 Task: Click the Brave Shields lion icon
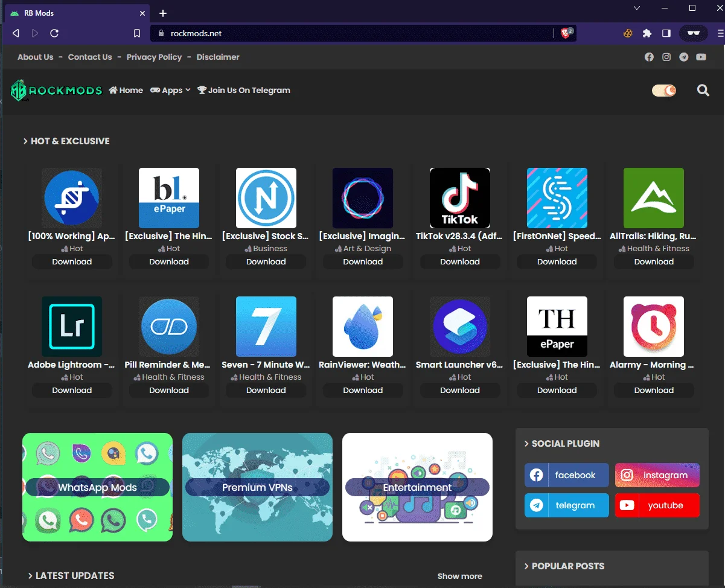(x=566, y=33)
